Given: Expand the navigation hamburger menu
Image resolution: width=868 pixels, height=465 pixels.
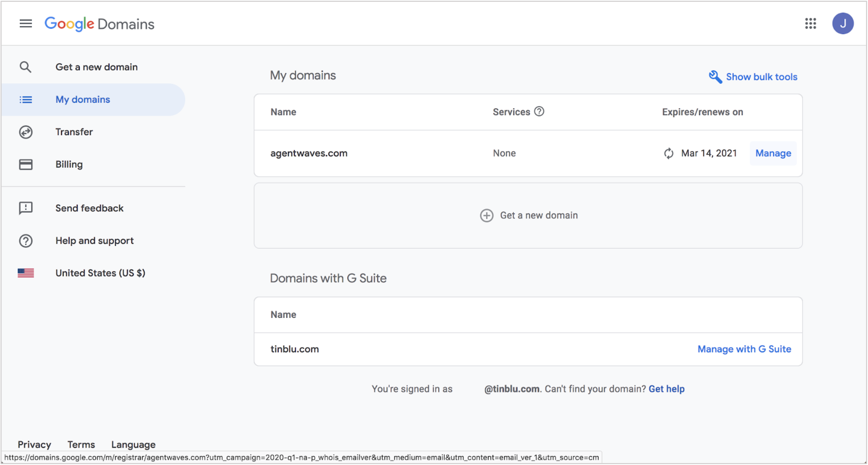Looking at the screenshot, I should (26, 23).
